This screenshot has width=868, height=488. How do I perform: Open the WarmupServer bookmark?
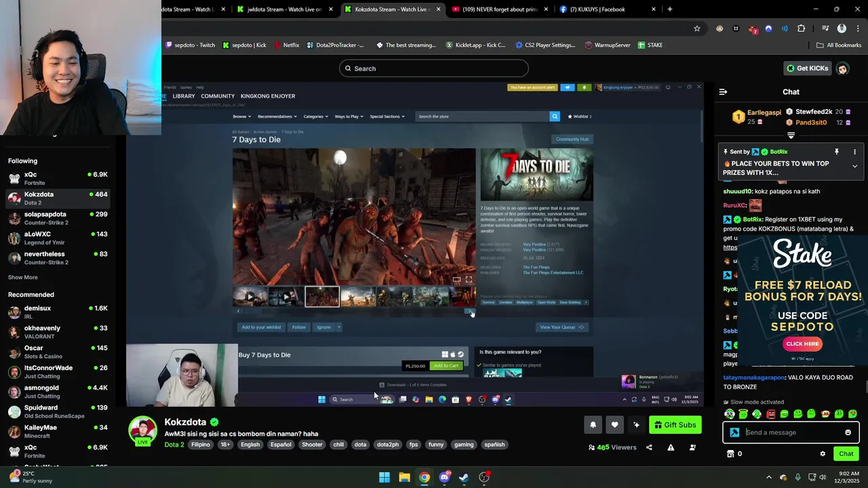(608, 45)
